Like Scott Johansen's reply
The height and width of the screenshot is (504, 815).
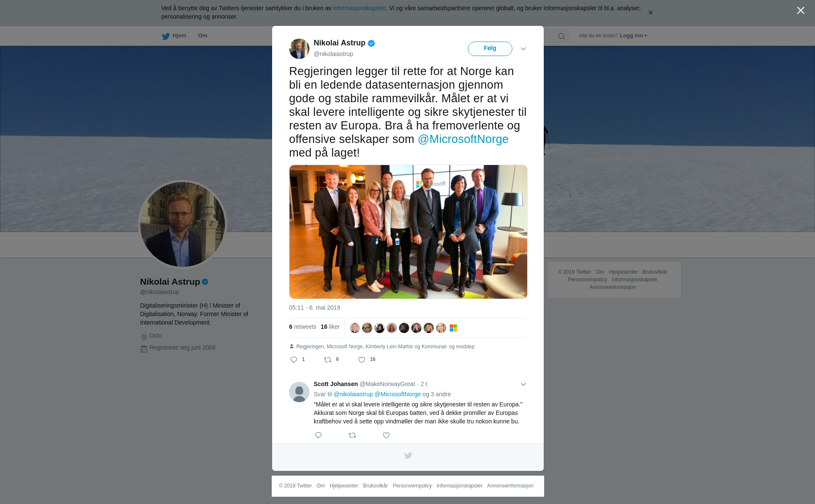click(x=386, y=435)
